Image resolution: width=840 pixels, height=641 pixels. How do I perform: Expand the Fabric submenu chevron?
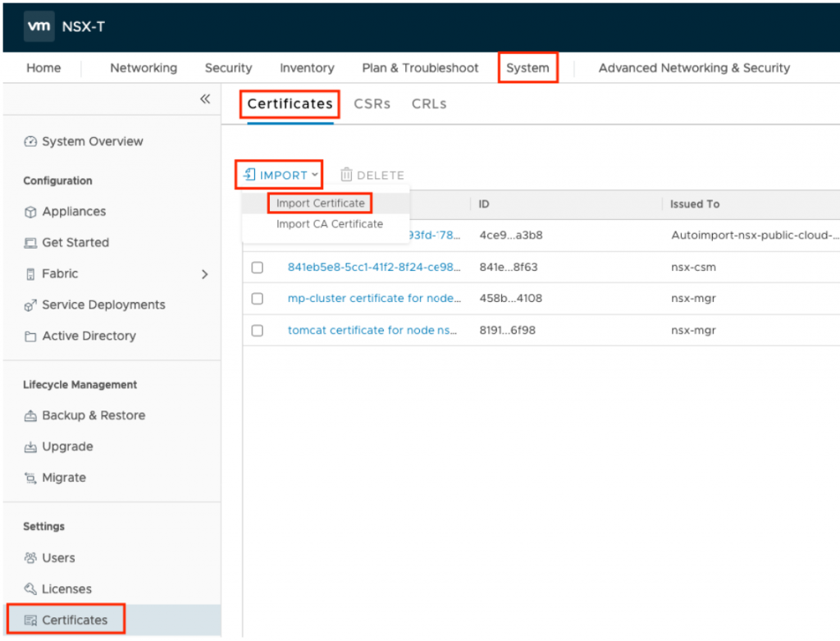tap(204, 274)
